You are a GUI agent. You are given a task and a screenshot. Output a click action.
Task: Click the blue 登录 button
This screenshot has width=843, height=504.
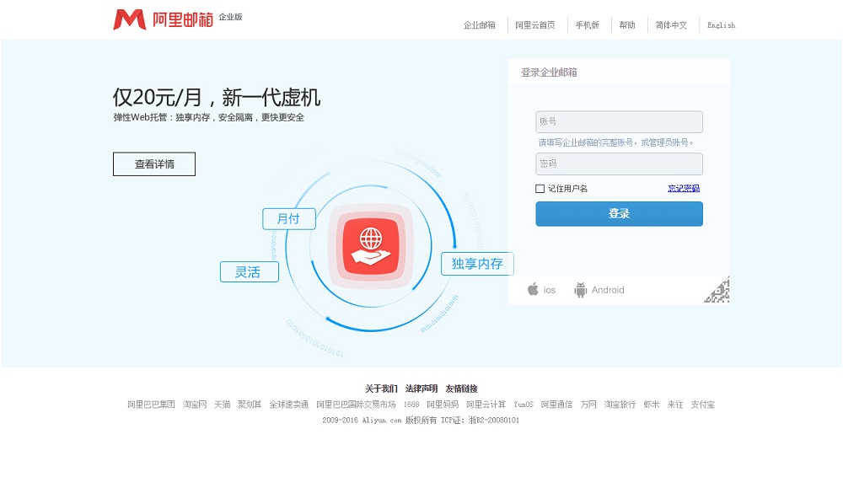(619, 214)
